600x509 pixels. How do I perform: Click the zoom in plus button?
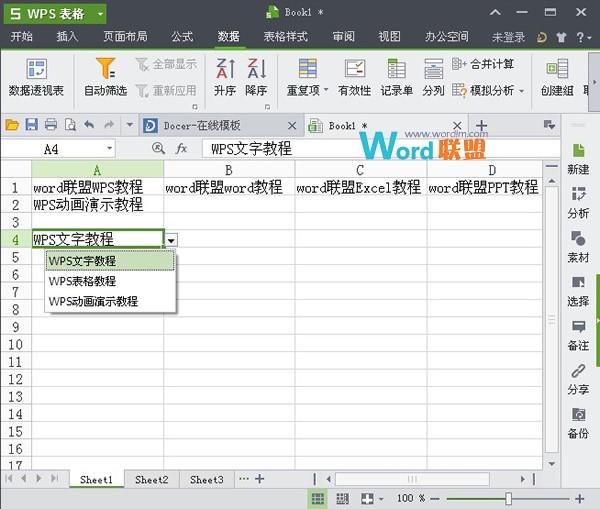tap(580, 499)
